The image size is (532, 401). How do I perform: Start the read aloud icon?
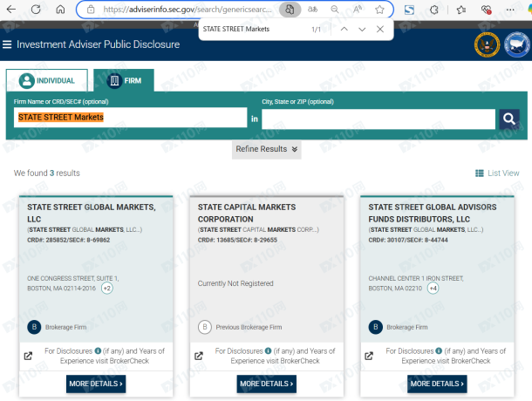(357, 10)
